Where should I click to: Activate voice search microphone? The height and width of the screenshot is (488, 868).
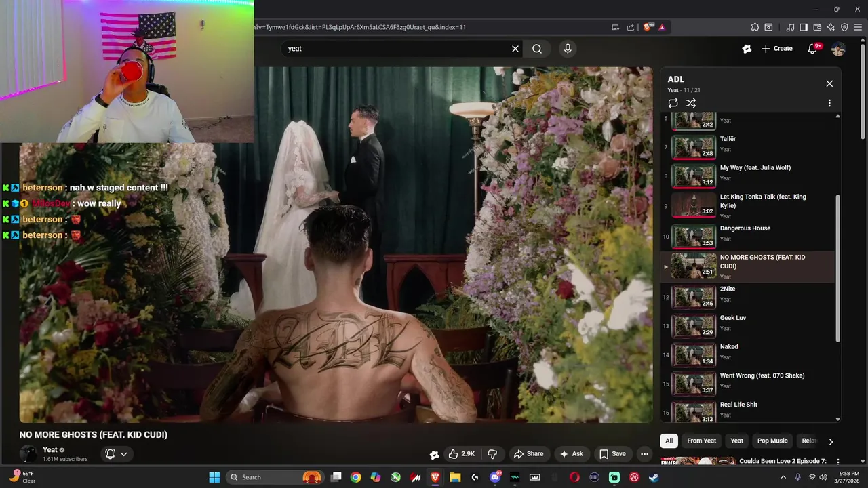(568, 49)
